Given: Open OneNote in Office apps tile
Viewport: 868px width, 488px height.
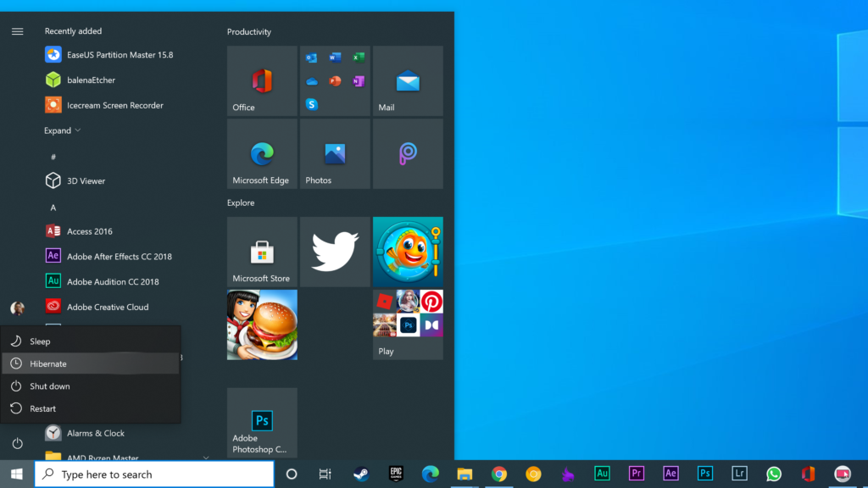Looking at the screenshot, I should [359, 81].
